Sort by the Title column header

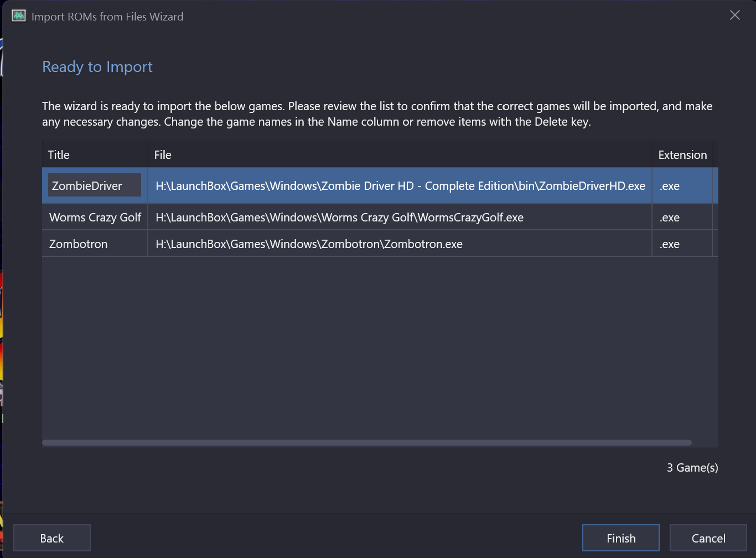[95, 154]
